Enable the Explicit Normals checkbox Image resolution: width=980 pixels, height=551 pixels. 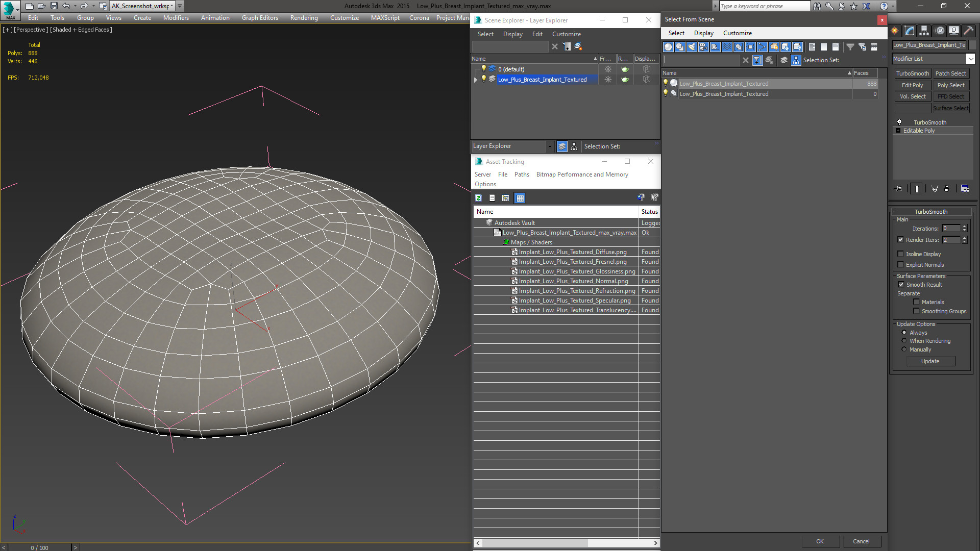(x=901, y=265)
